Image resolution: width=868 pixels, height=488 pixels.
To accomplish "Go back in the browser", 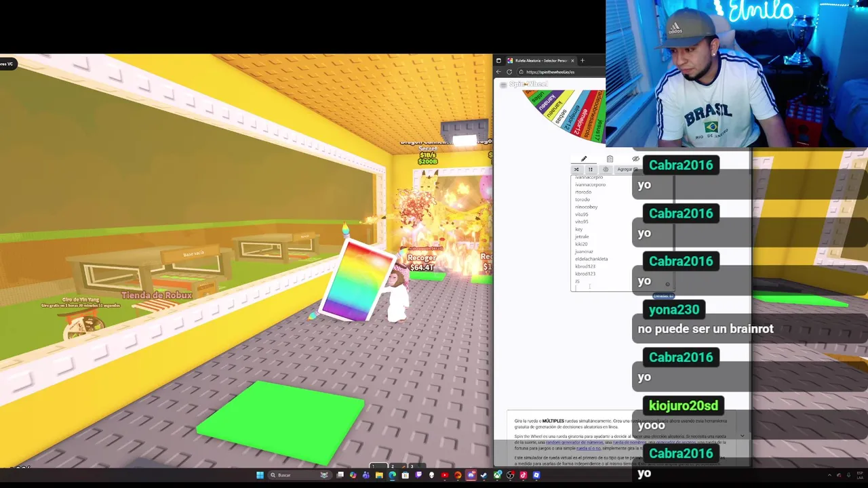I will point(498,72).
